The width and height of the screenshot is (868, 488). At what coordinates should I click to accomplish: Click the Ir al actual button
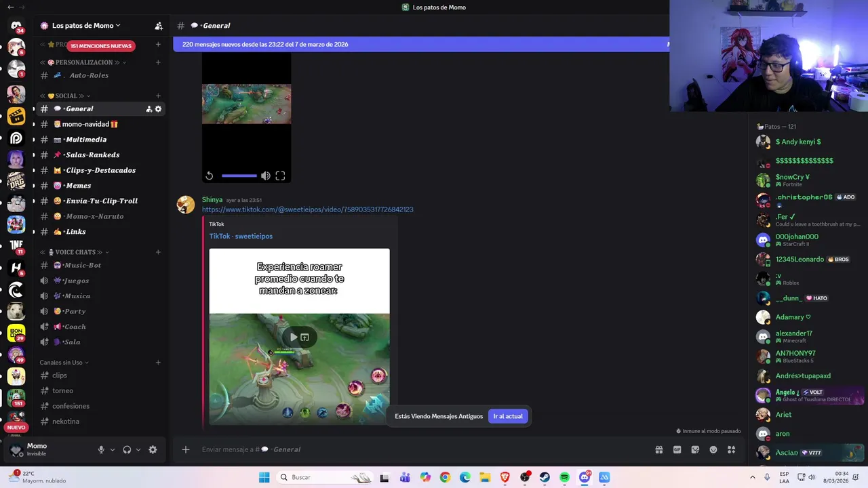(x=508, y=416)
